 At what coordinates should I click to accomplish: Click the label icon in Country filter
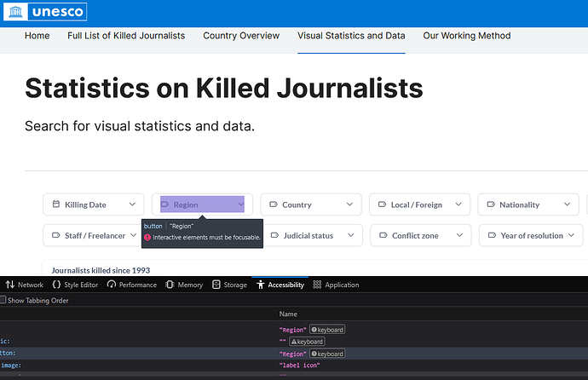[274, 204]
